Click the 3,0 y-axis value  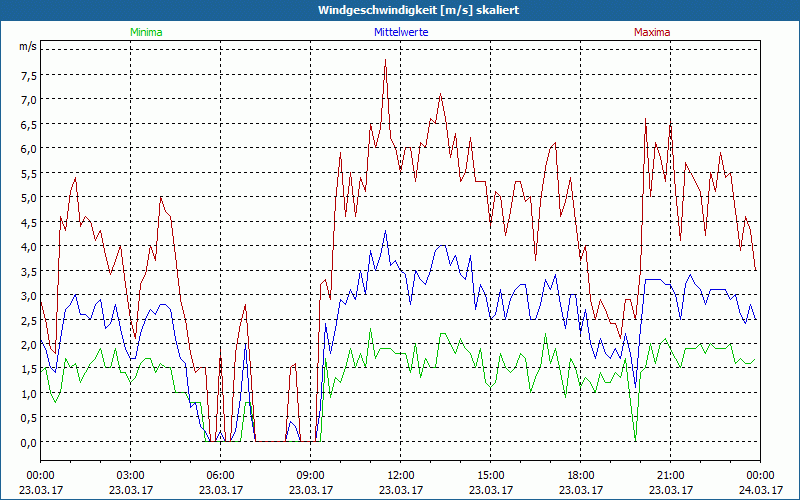(29, 296)
